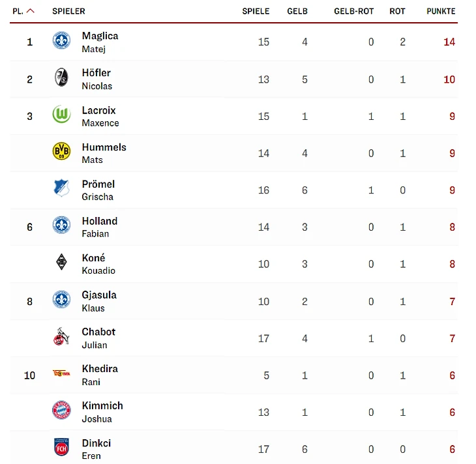Click the 1. FC Köln logo beside Chabot
The image size is (476, 464).
tap(61, 337)
